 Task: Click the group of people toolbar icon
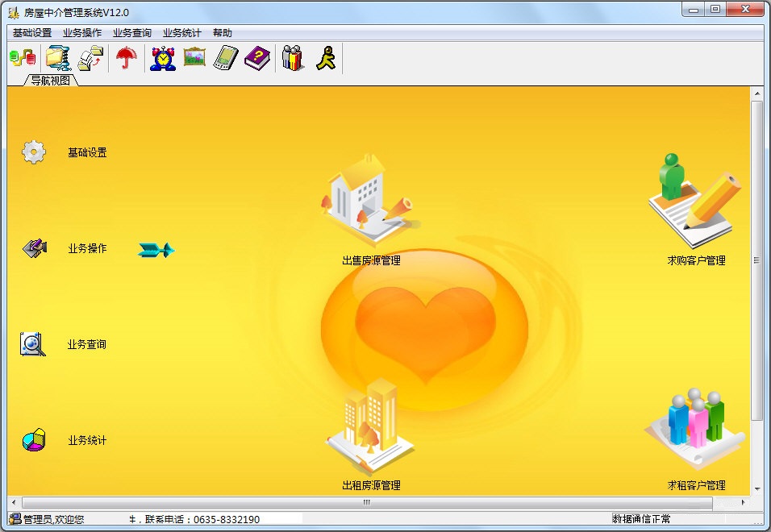coord(291,56)
